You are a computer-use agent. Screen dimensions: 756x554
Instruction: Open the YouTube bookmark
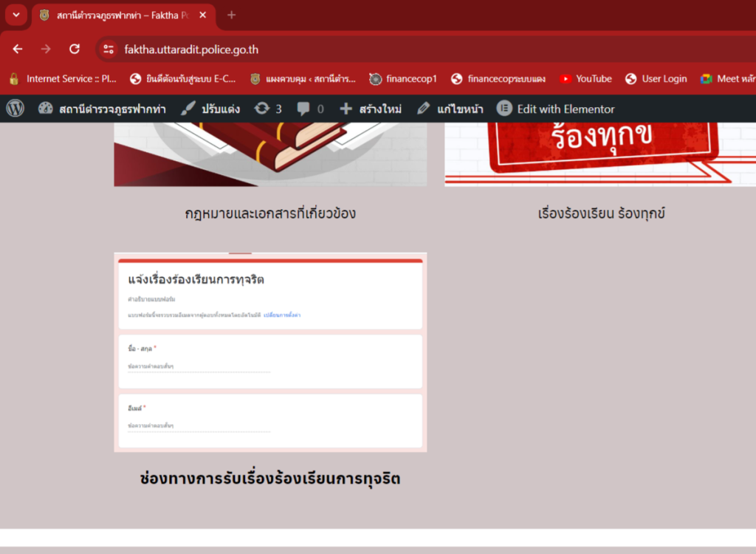pos(585,79)
